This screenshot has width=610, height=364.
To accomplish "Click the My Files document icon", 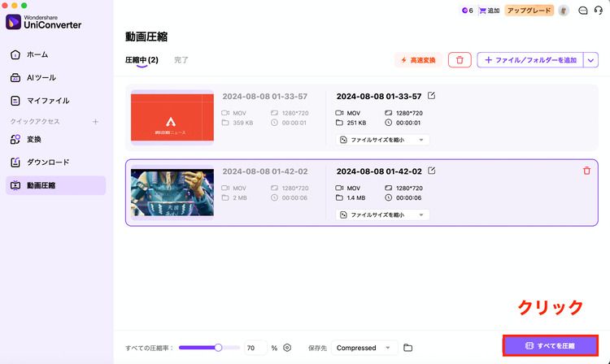I will pos(15,101).
